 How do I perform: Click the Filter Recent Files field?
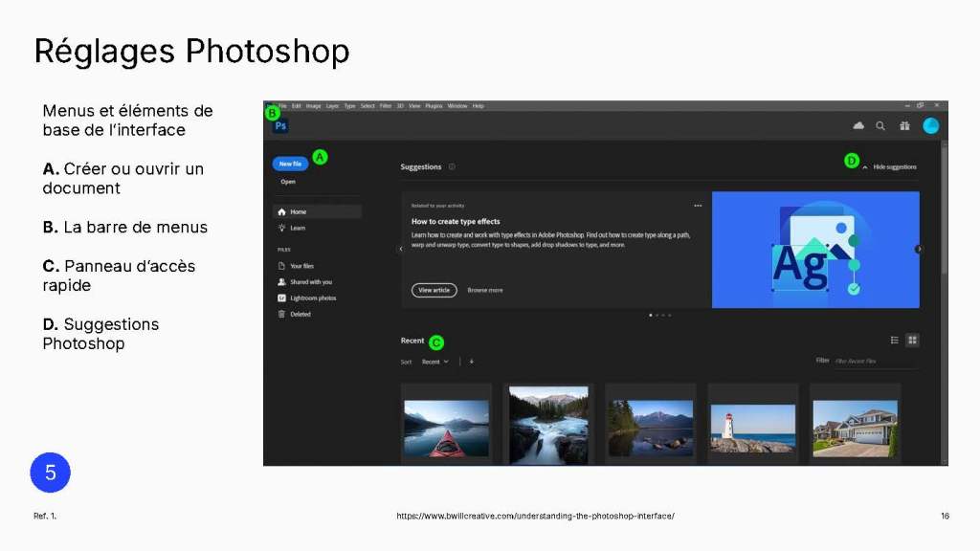point(877,361)
